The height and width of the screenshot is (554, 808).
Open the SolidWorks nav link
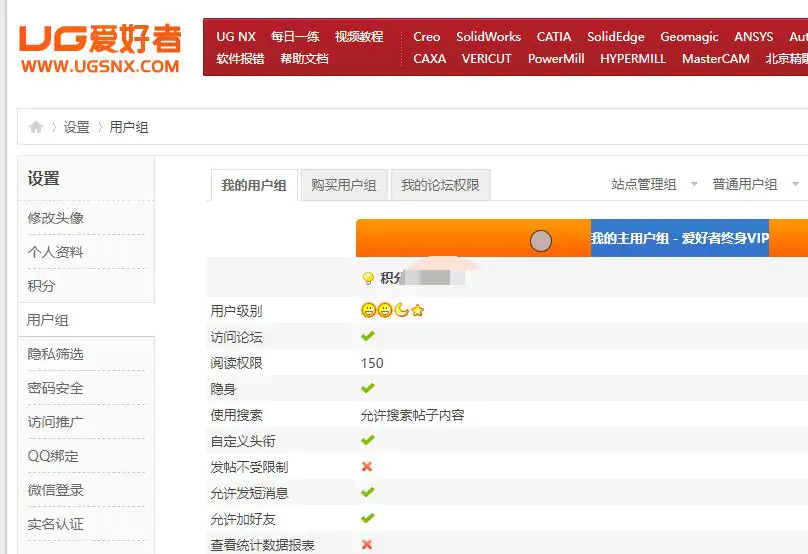489,37
